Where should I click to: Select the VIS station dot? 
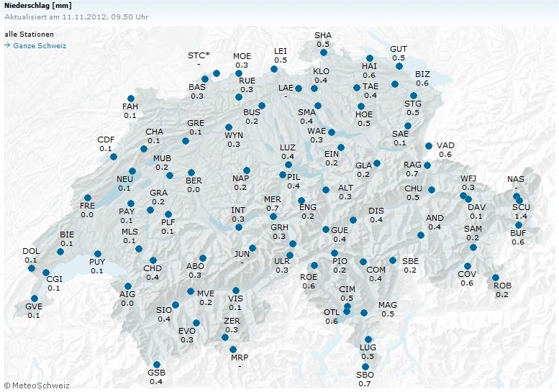point(236,291)
